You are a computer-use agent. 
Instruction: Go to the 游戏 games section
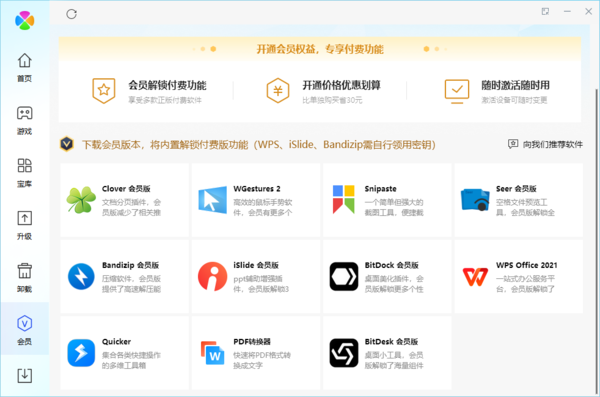click(x=24, y=120)
